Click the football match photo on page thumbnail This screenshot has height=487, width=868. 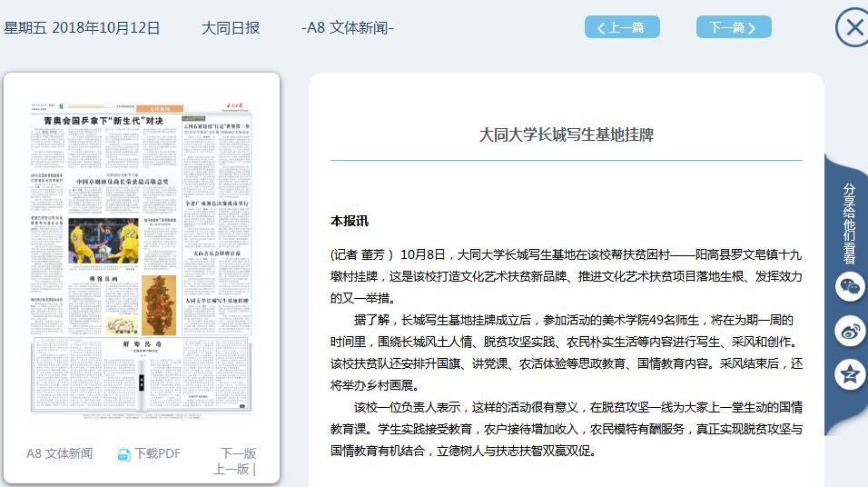pyautogui.click(x=104, y=241)
